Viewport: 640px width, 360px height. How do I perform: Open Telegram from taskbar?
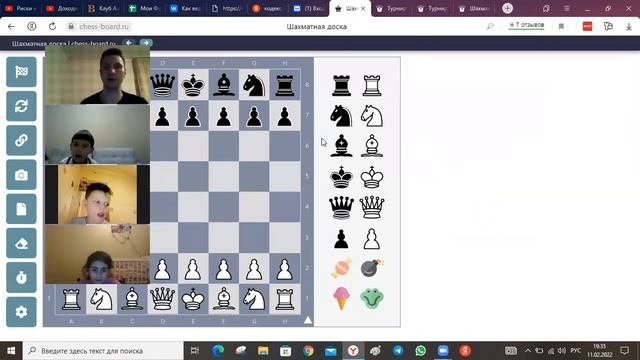click(398, 351)
